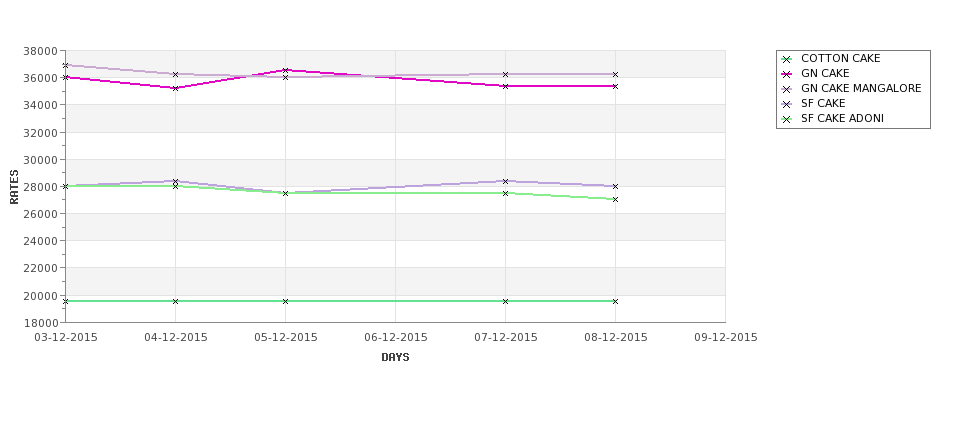Click the cotton cake data point on 05-12-2015

pyautogui.click(x=285, y=302)
